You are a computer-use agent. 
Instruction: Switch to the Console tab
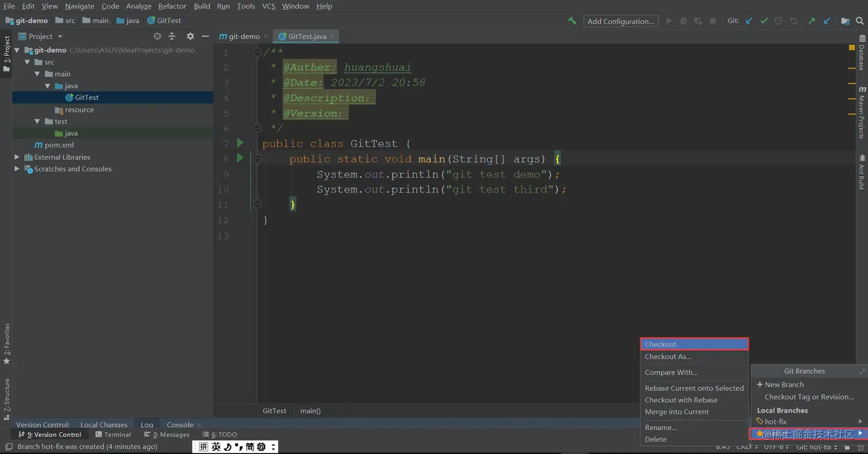coord(180,425)
